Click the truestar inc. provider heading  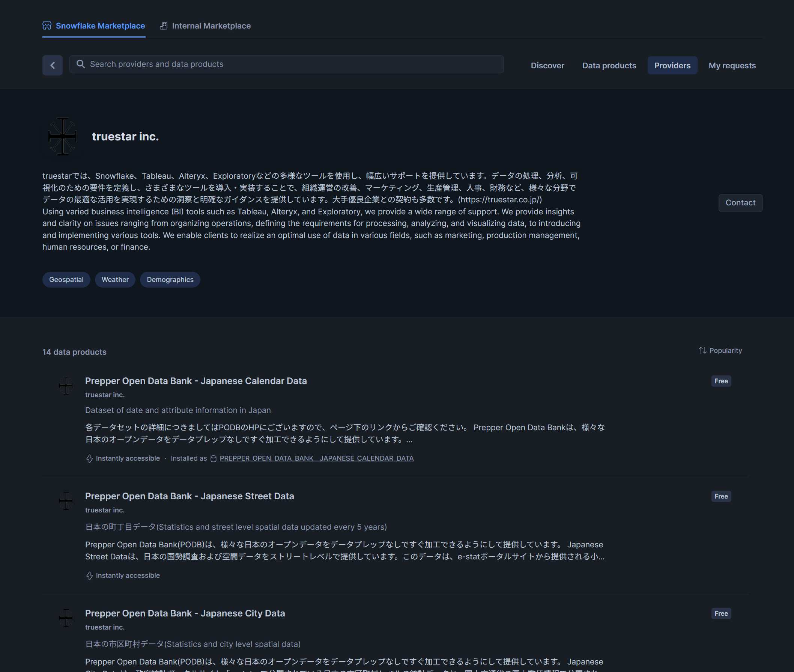pyautogui.click(x=125, y=136)
